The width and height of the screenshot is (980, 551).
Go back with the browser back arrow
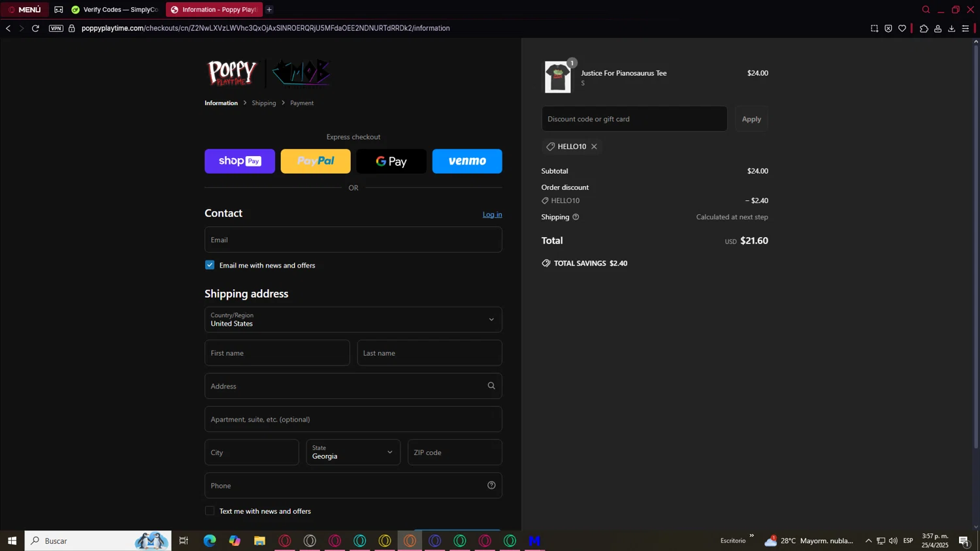pos(8,29)
